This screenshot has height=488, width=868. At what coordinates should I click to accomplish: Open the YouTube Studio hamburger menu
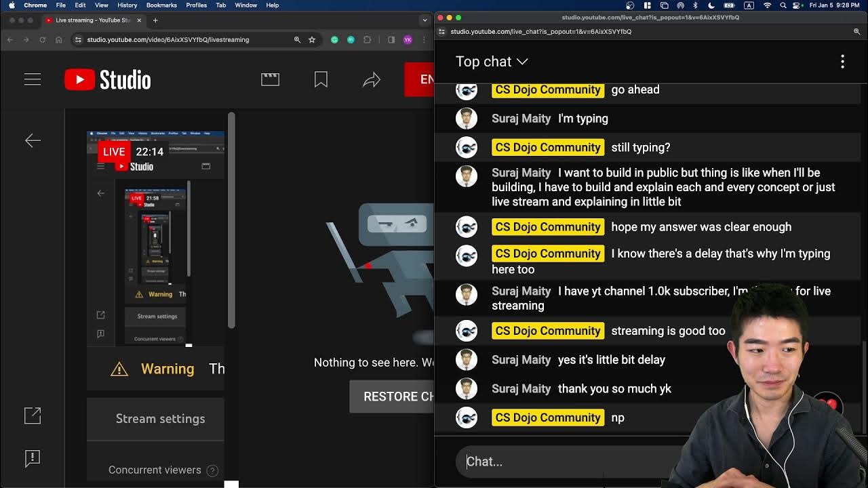click(x=33, y=79)
